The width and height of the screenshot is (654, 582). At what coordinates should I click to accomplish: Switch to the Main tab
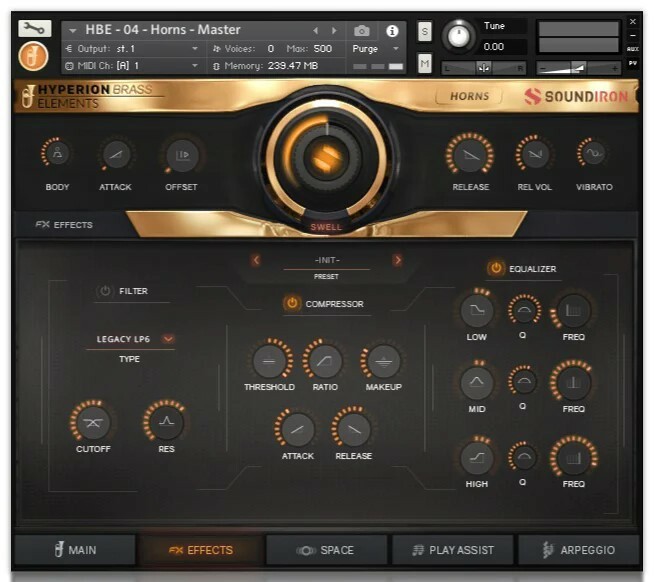click(75, 550)
